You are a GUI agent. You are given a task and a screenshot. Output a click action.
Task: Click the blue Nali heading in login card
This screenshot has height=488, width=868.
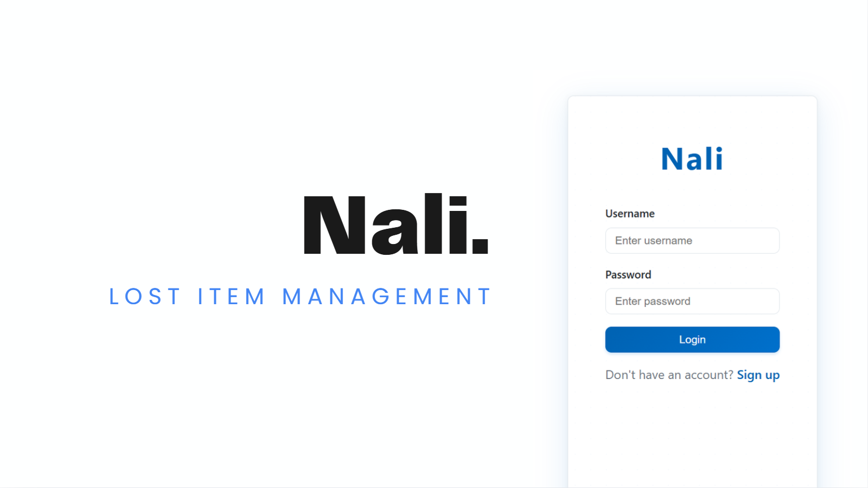(692, 159)
